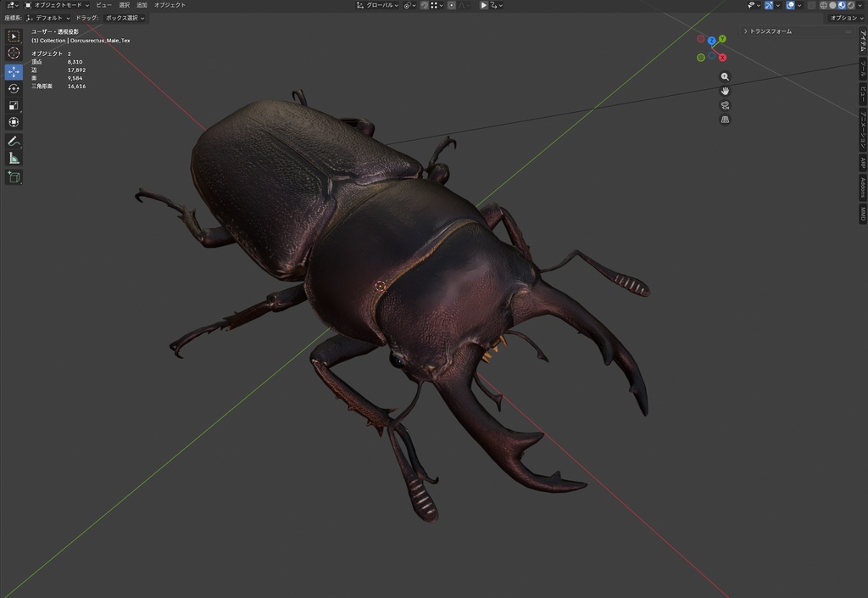Expand the トランスフォーム panel

[x=771, y=31]
